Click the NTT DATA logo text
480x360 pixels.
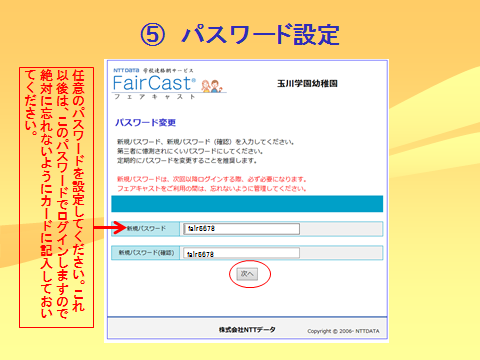[126, 70]
